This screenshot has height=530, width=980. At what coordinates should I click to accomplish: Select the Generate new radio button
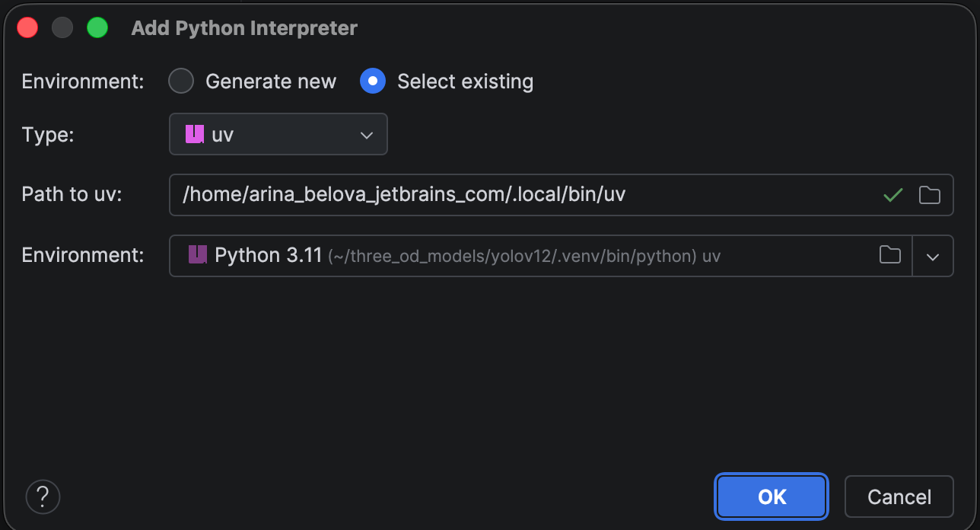click(x=181, y=81)
